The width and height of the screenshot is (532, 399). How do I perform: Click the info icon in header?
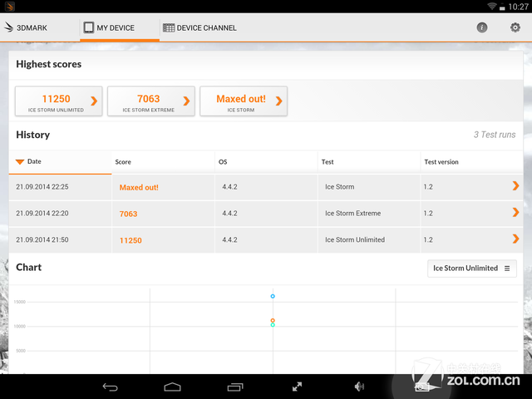[x=482, y=27]
